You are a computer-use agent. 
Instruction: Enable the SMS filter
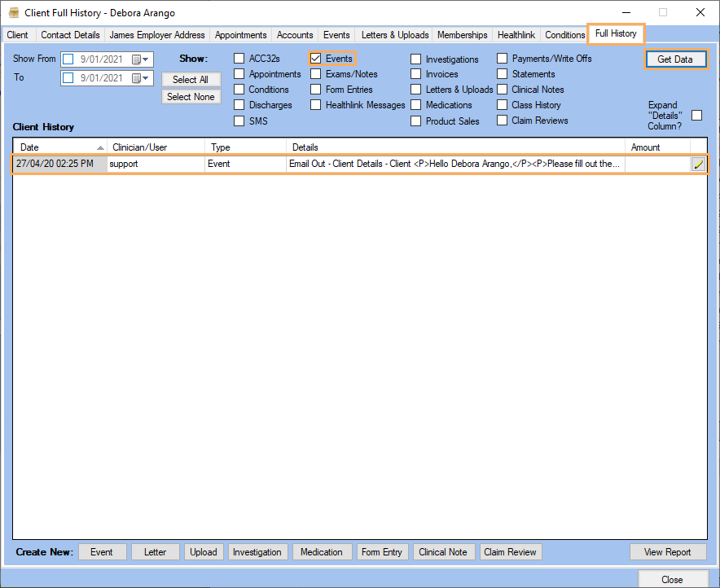tap(238, 121)
